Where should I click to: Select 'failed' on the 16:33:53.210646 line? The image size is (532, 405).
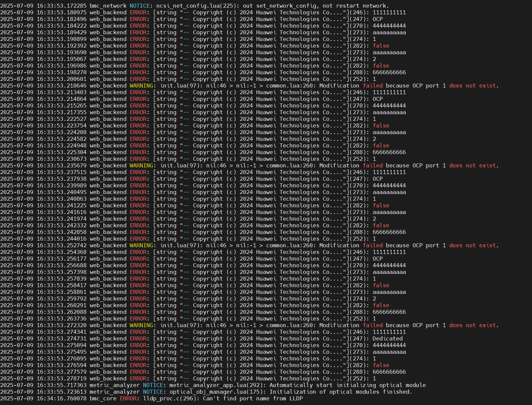[373, 86]
